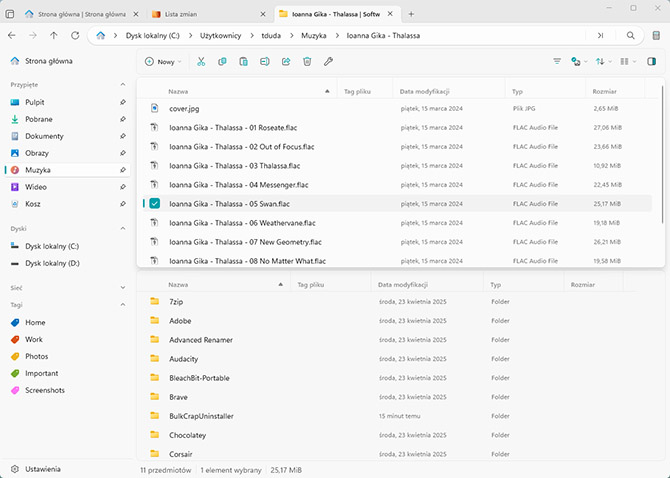Open the selection options dropdown in toolbar

(579, 62)
